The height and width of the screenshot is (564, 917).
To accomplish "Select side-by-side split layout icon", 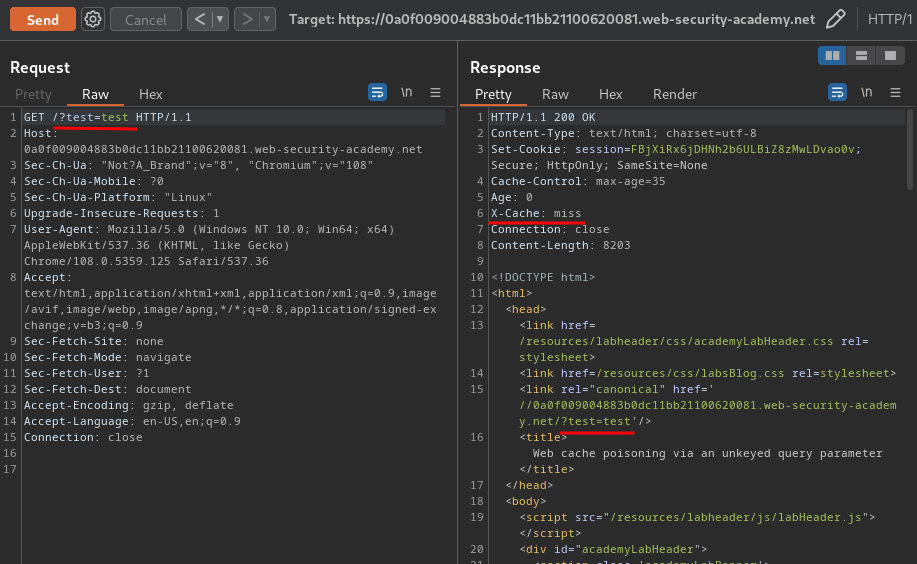I will (x=832, y=56).
